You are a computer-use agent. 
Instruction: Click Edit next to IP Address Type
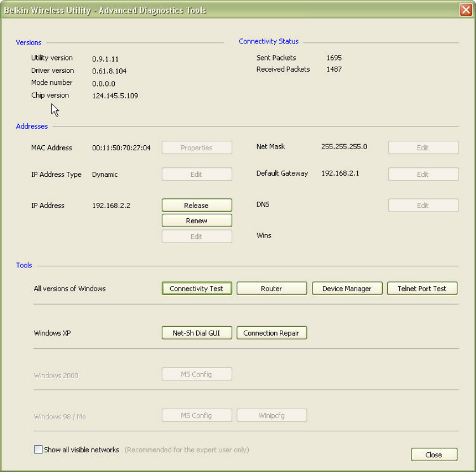(x=197, y=174)
